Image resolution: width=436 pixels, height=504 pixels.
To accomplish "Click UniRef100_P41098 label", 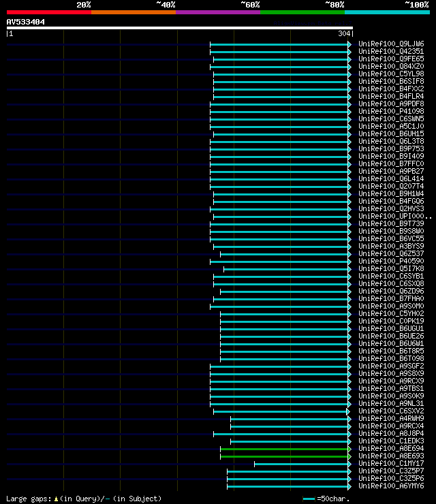I will click(391, 111).
